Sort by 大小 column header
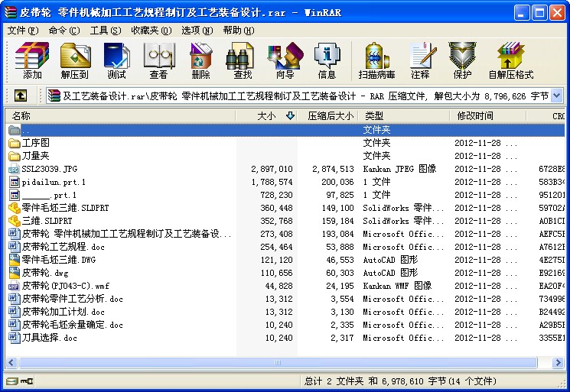Image resolution: width=570 pixels, height=392 pixels. pos(266,116)
